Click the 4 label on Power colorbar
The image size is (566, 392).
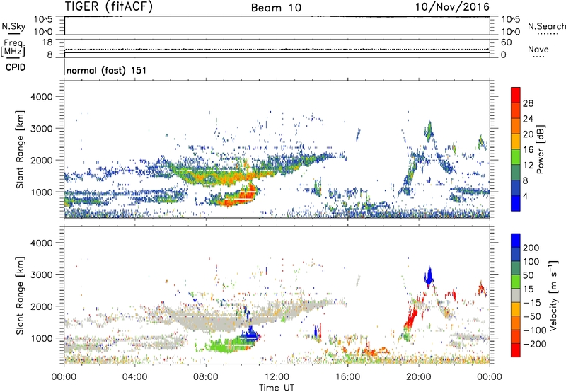526,197
